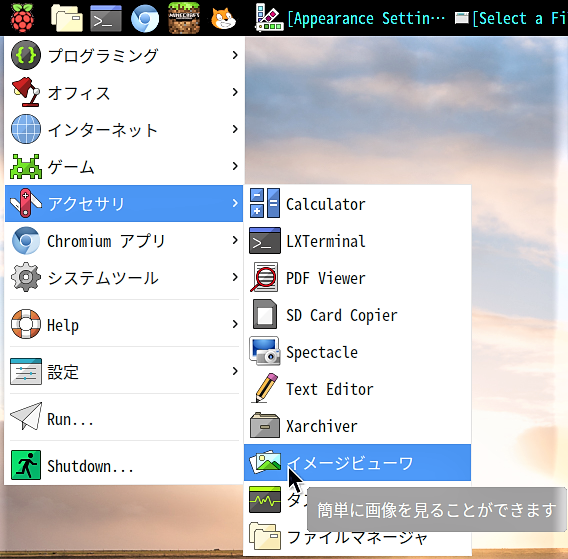Open PDF Viewer from the submenu
The width and height of the screenshot is (568, 559).
point(357,278)
